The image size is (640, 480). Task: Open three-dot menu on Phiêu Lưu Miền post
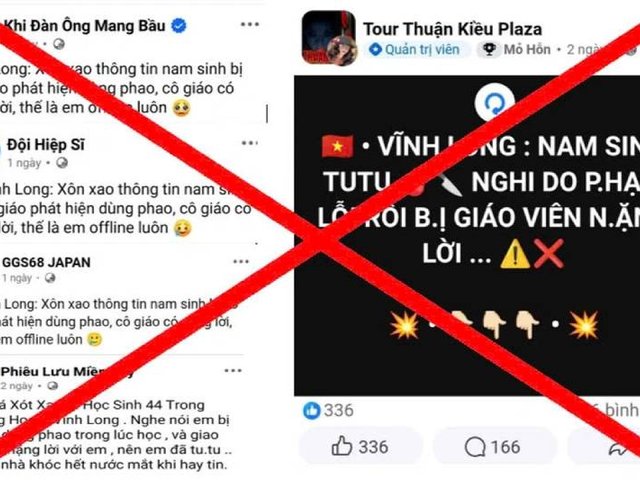click(x=233, y=371)
